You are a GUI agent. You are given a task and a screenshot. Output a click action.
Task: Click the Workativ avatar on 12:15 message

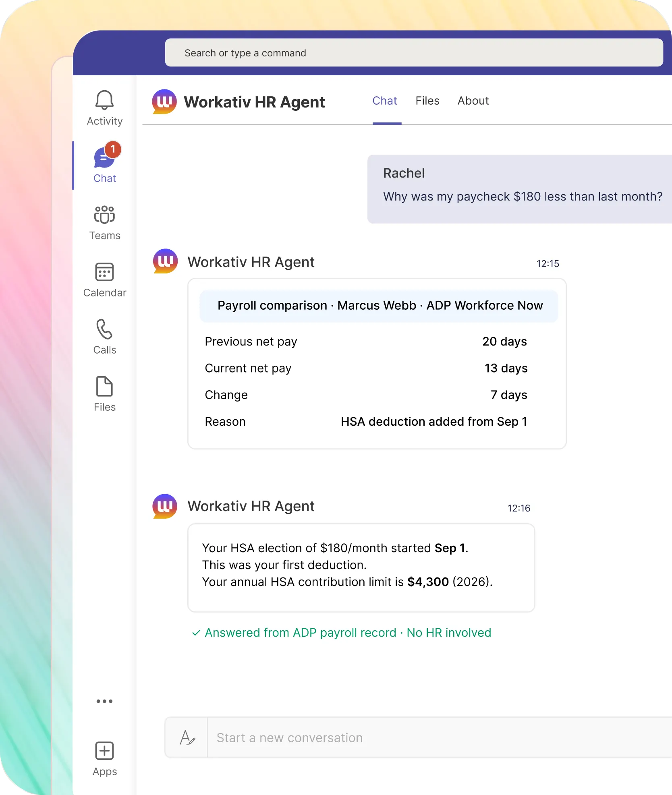click(165, 261)
